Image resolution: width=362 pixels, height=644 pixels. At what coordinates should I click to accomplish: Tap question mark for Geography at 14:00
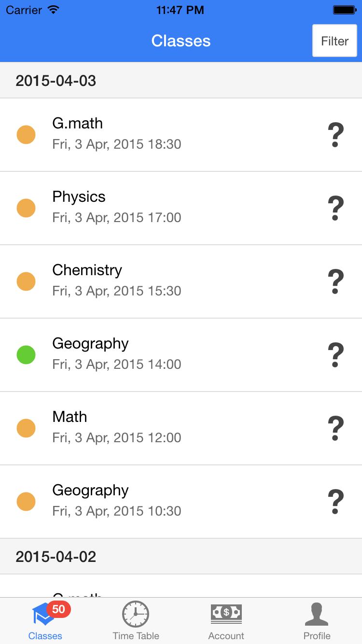335,355
